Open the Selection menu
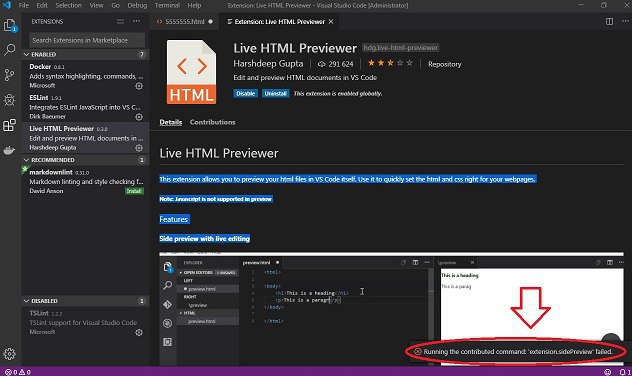The width and height of the screenshot is (632, 376). (x=68, y=5)
